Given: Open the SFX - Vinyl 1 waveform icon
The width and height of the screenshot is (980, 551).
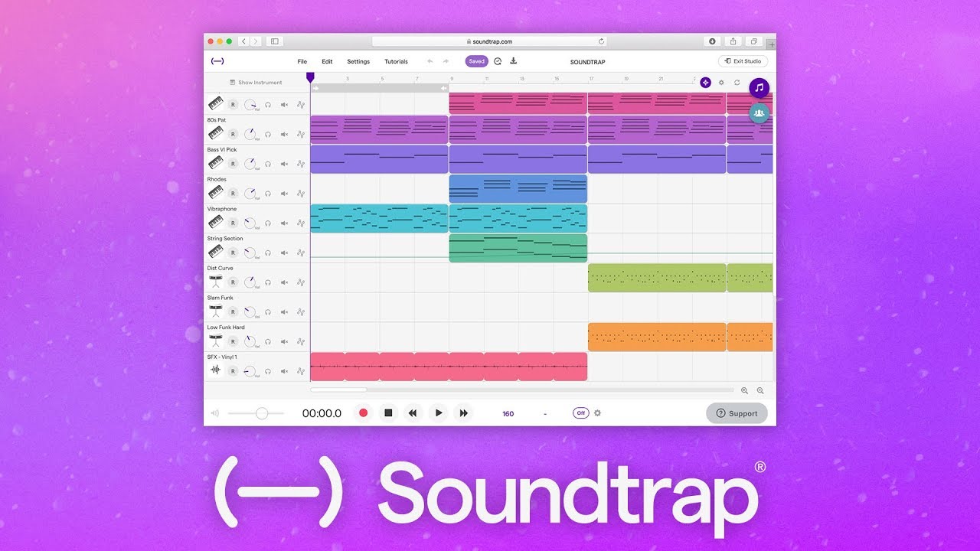Looking at the screenshot, I should point(216,370).
